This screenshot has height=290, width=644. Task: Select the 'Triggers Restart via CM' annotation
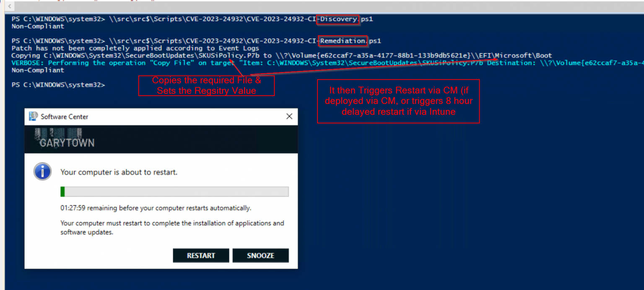[x=398, y=101]
